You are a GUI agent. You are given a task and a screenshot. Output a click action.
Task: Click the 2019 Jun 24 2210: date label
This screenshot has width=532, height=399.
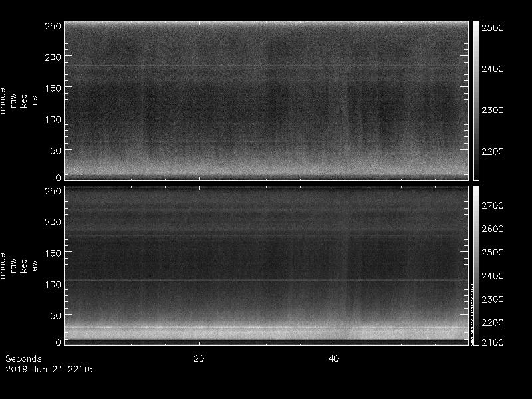pyautogui.click(x=49, y=370)
